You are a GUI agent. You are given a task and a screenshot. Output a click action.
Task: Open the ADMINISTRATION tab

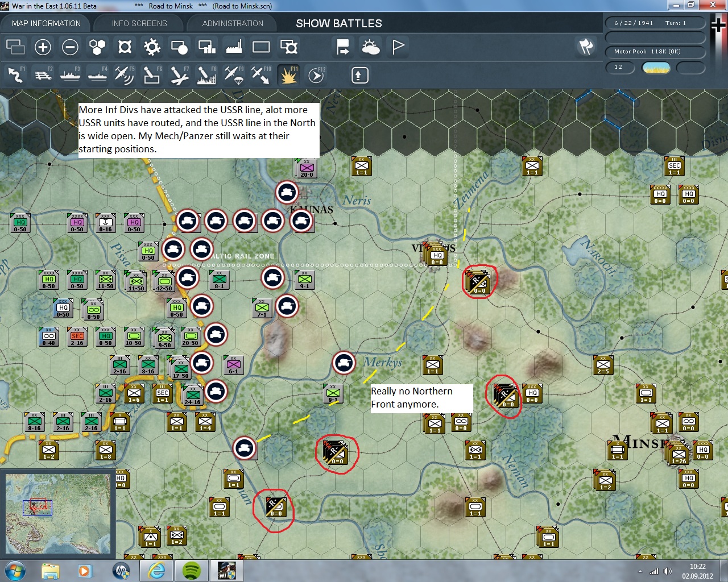coord(233,23)
